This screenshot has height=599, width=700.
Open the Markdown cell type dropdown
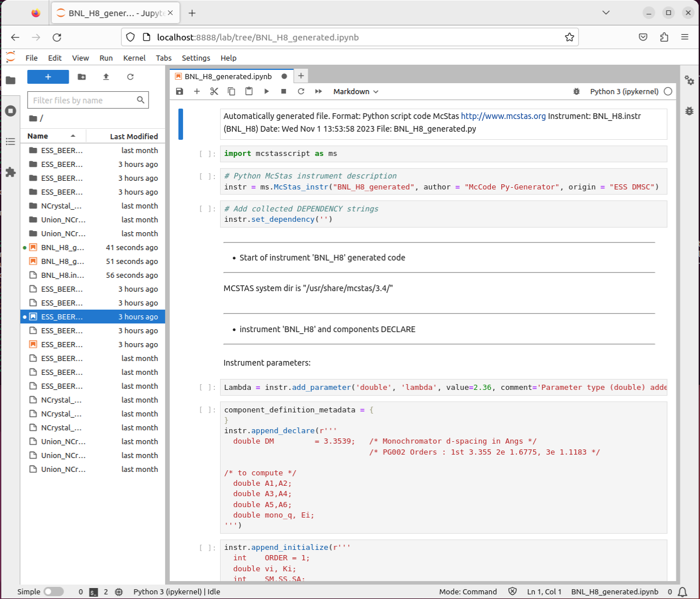(355, 91)
